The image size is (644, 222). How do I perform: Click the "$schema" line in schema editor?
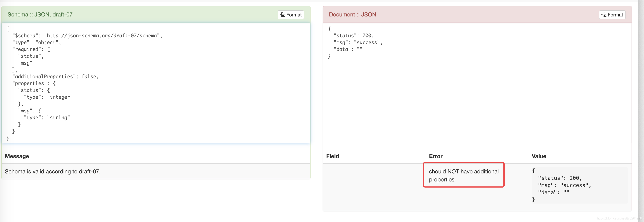coord(87,36)
